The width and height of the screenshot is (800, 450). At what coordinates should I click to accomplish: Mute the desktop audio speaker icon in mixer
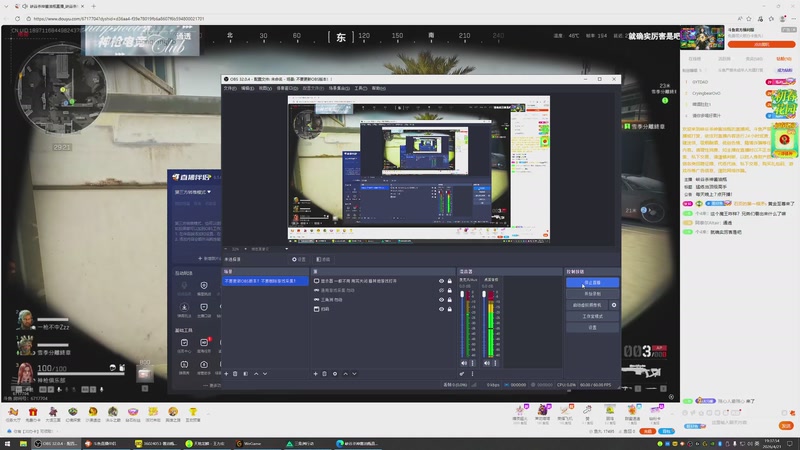point(487,363)
